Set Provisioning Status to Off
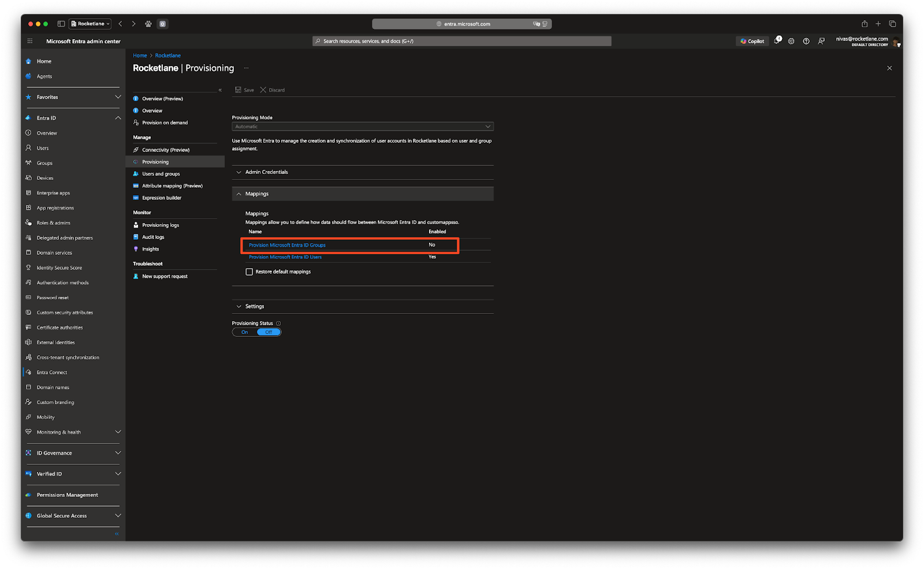 (269, 332)
